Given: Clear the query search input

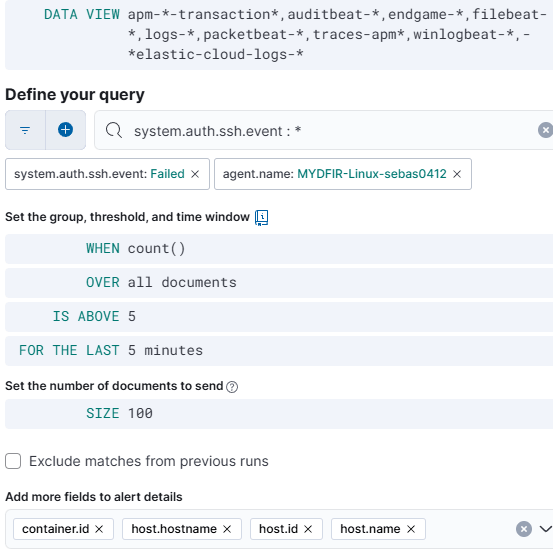Looking at the screenshot, I should [545, 130].
